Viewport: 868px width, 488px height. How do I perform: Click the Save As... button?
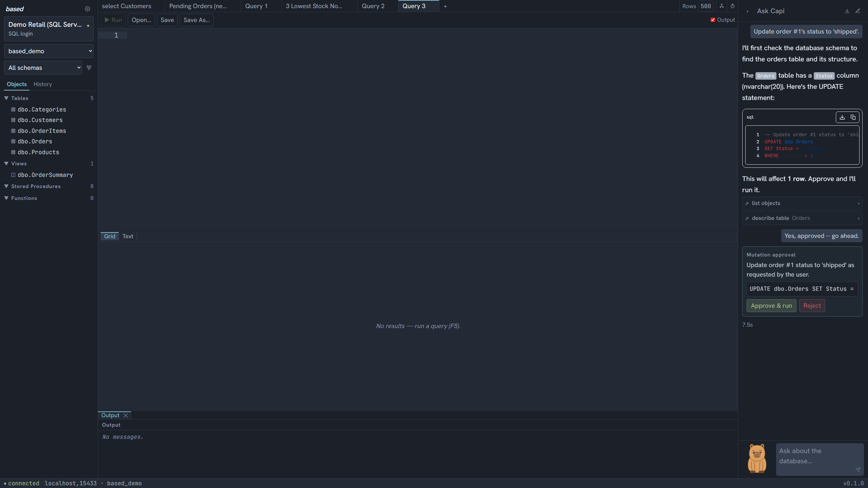pyautogui.click(x=197, y=20)
